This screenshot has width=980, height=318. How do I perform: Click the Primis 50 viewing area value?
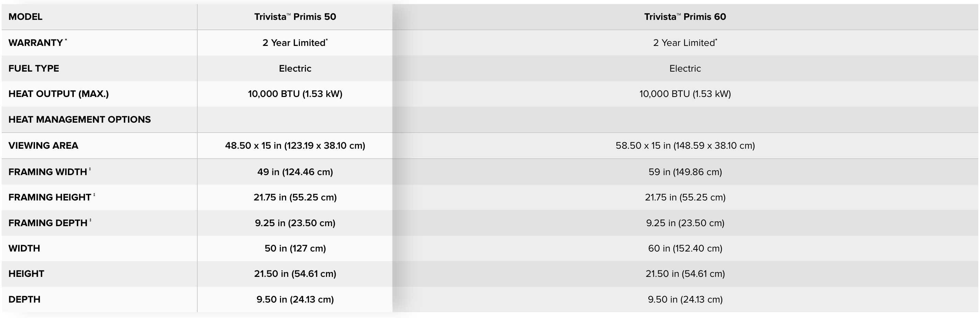click(295, 146)
